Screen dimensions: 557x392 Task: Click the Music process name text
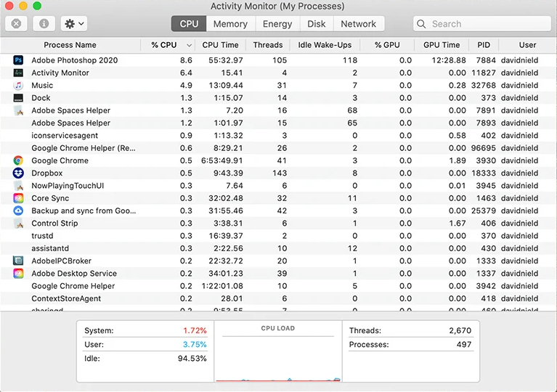(x=42, y=85)
